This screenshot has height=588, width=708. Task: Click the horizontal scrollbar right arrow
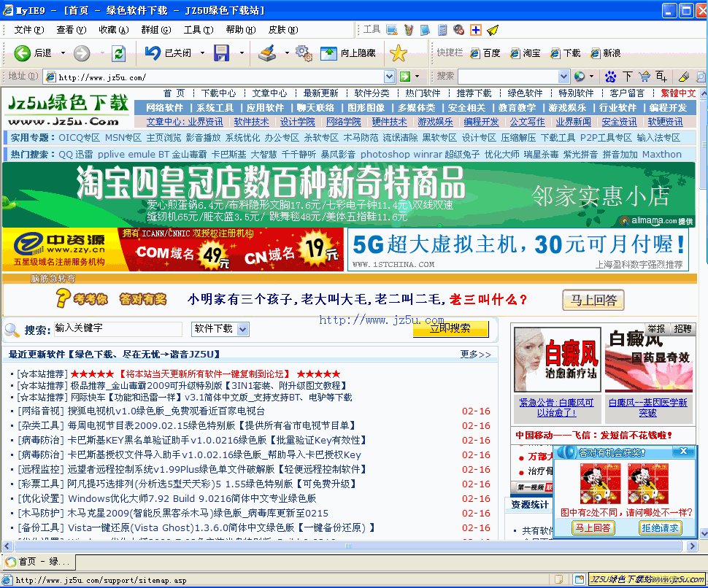(x=692, y=546)
